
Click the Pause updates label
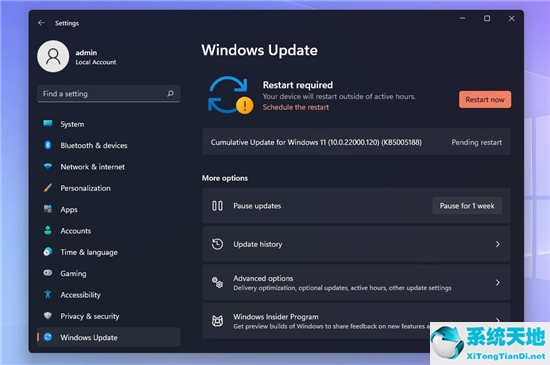pyautogui.click(x=257, y=206)
